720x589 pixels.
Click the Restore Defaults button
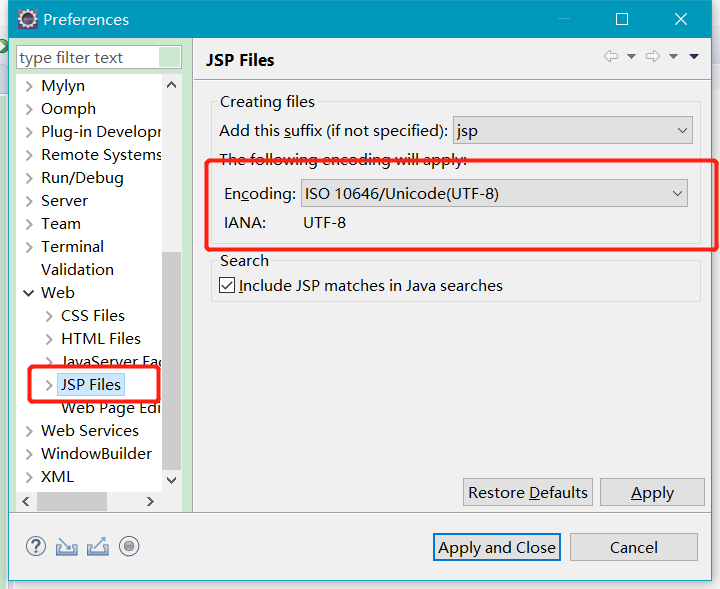coord(528,493)
